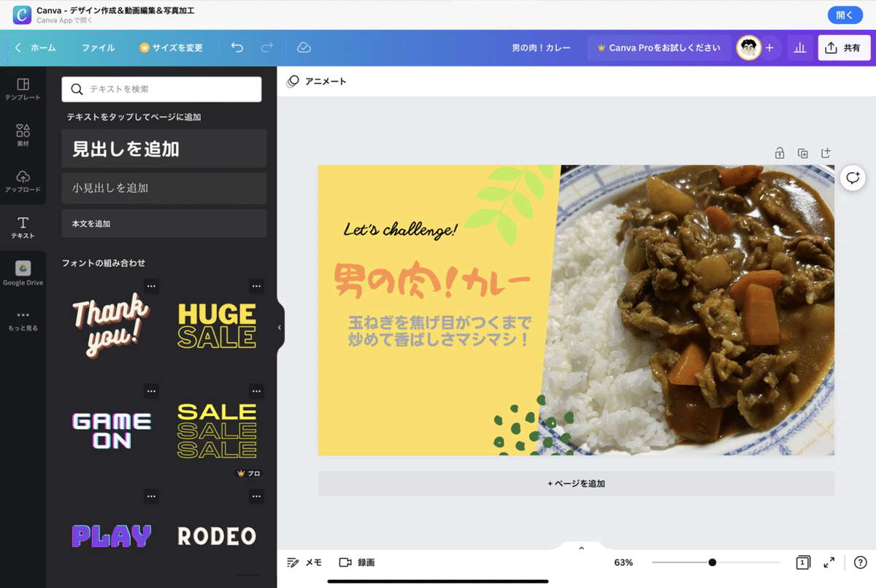876x588 pixels.
Task: Open more options for SALE SALE SALE thumbnail
Action: pyautogui.click(x=256, y=391)
